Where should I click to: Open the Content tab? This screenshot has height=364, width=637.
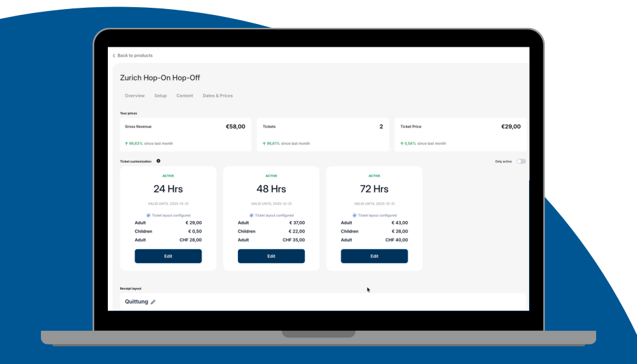click(x=185, y=96)
